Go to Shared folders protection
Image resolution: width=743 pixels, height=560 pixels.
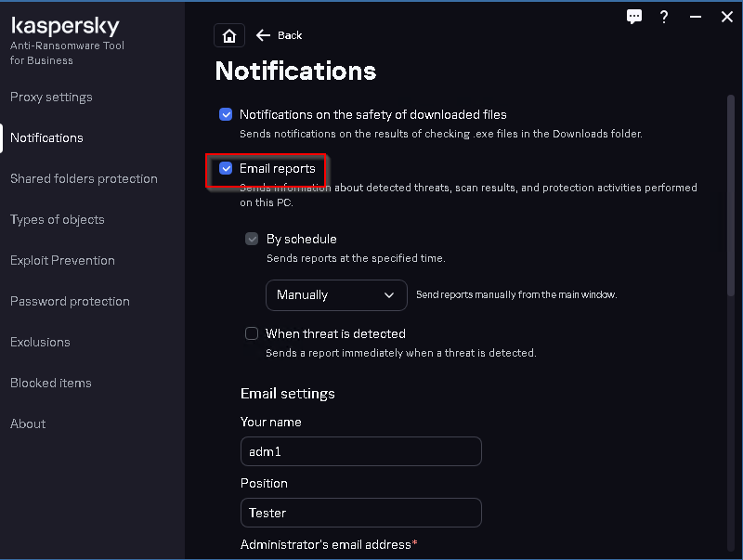click(84, 178)
